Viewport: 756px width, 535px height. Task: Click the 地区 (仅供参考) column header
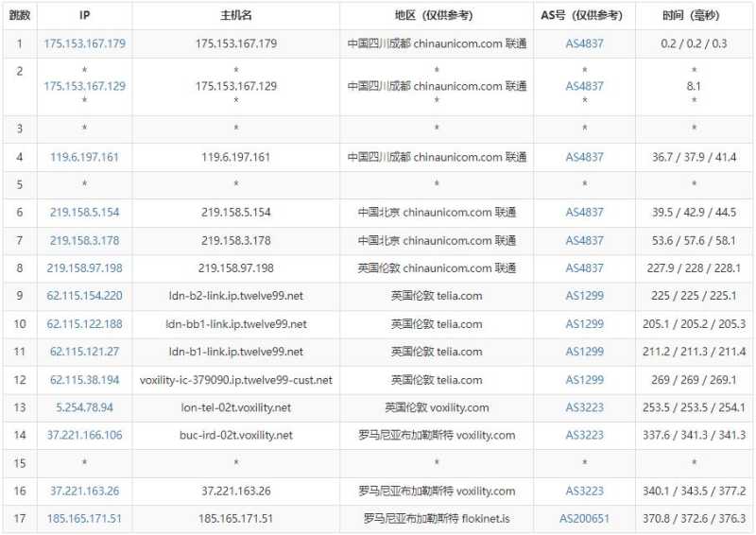pyautogui.click(x=437, y=15)
